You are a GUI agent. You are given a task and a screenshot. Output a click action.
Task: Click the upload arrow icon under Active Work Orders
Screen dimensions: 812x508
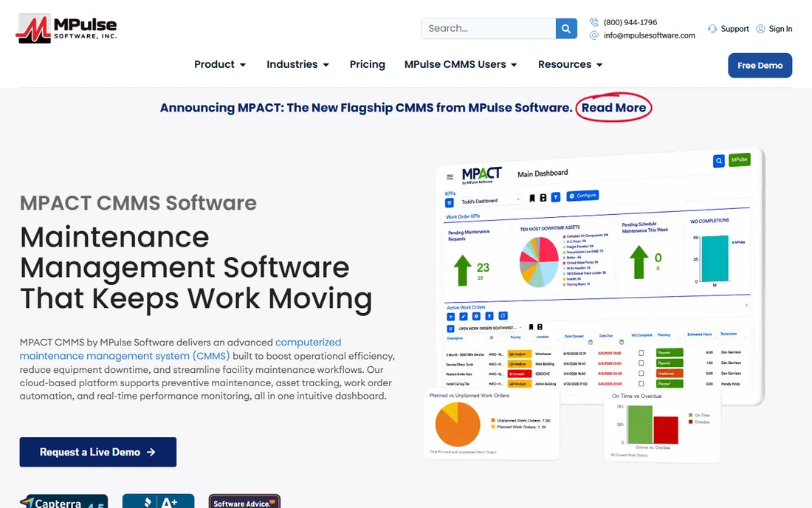(x=489, y=316)
